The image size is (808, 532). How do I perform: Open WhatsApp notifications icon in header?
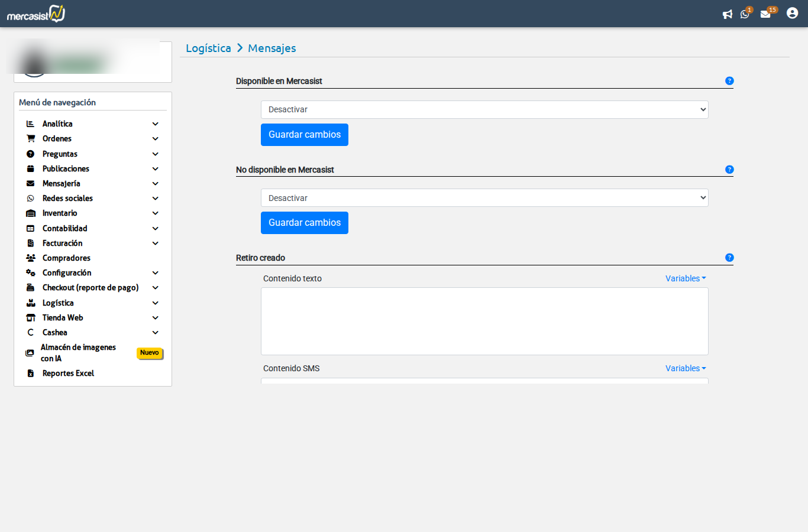(x=745, y=14)
